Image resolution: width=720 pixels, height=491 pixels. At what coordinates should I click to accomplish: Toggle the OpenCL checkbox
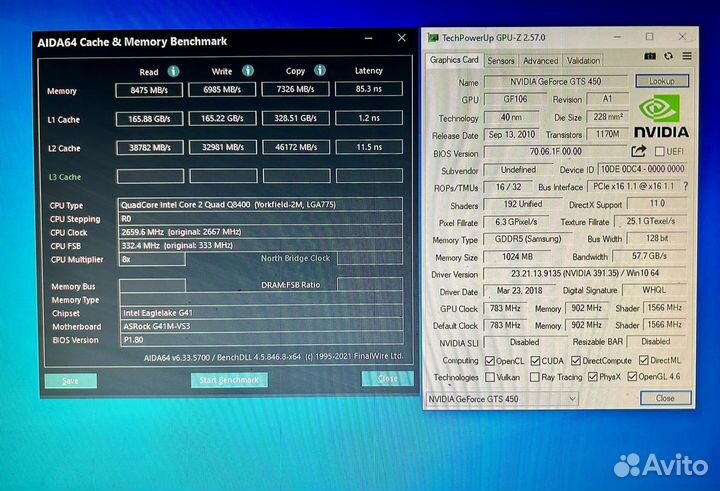point(490,361)
